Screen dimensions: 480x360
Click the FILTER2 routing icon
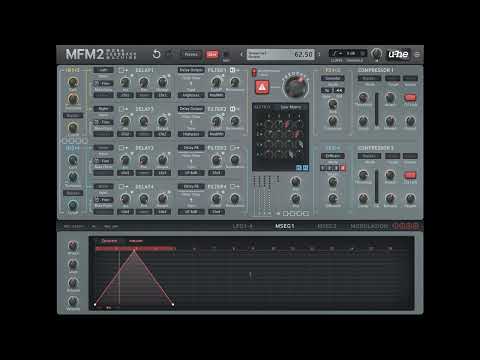pos(235,109)
